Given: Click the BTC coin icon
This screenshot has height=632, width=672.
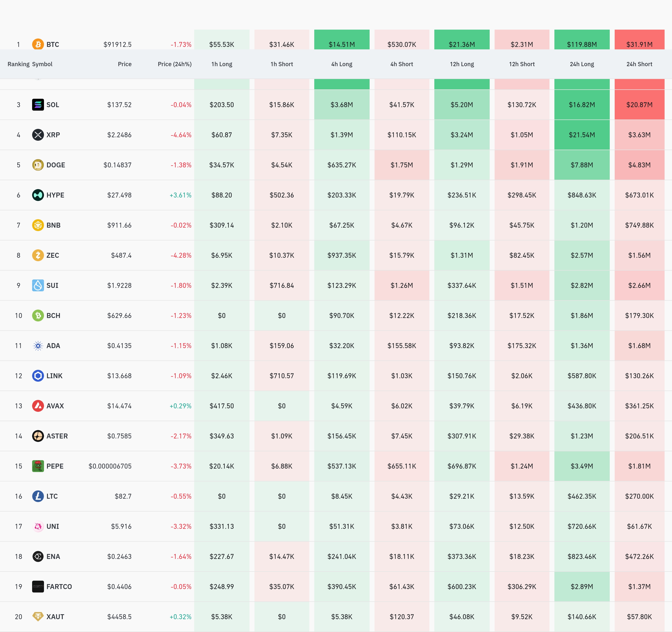Looking at the screenshot, I should tap(38, 44).
